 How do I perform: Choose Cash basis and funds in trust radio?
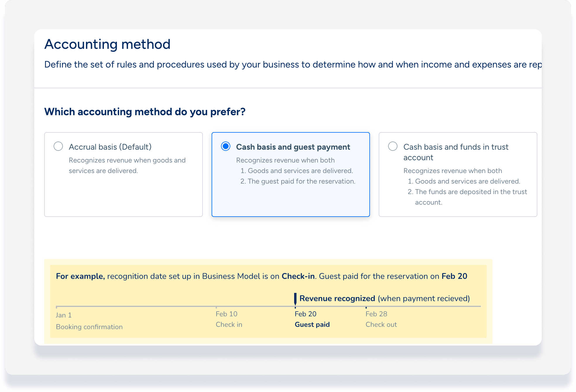tap(393, 146)
